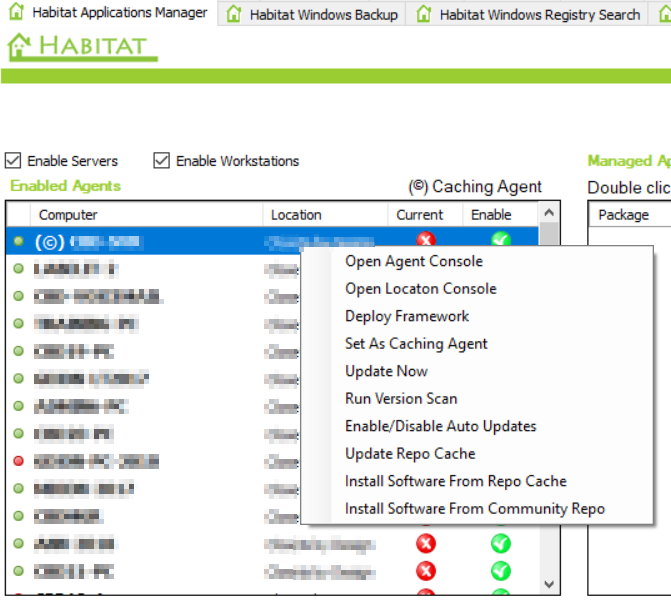Screen dimensions: 671x608
Task: Sort by the Current column header
Action: (419, 214)
